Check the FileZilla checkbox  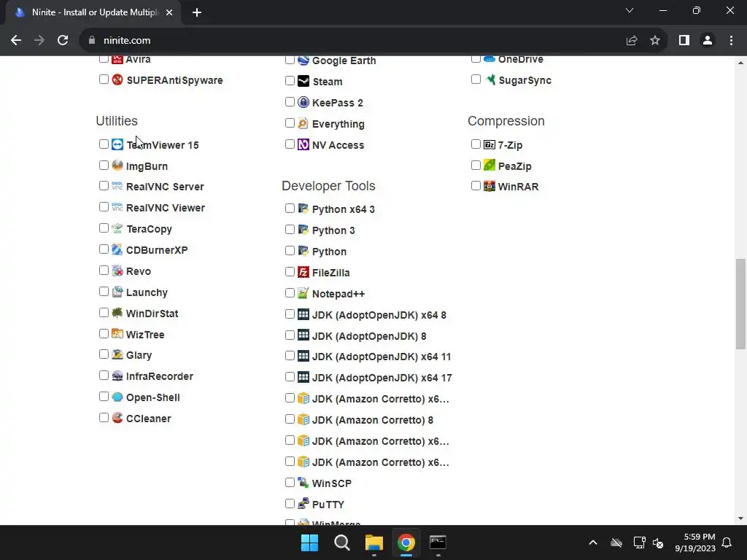pos(290,272)
